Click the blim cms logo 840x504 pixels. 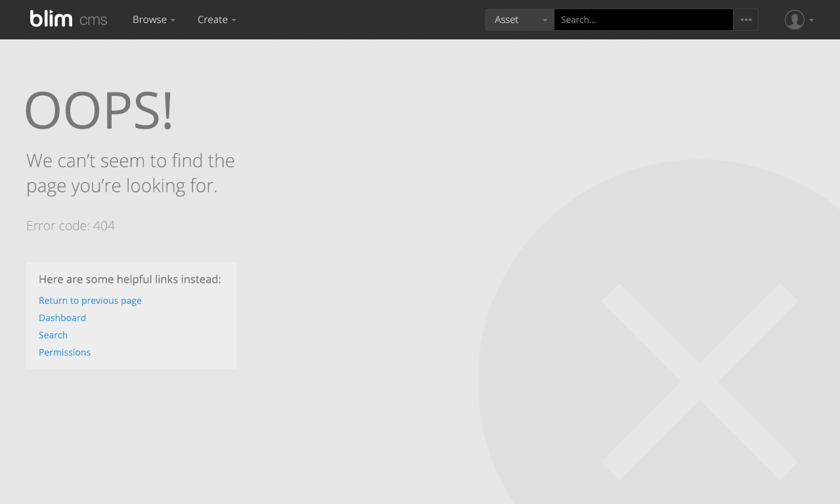click(x=68, y=19)
